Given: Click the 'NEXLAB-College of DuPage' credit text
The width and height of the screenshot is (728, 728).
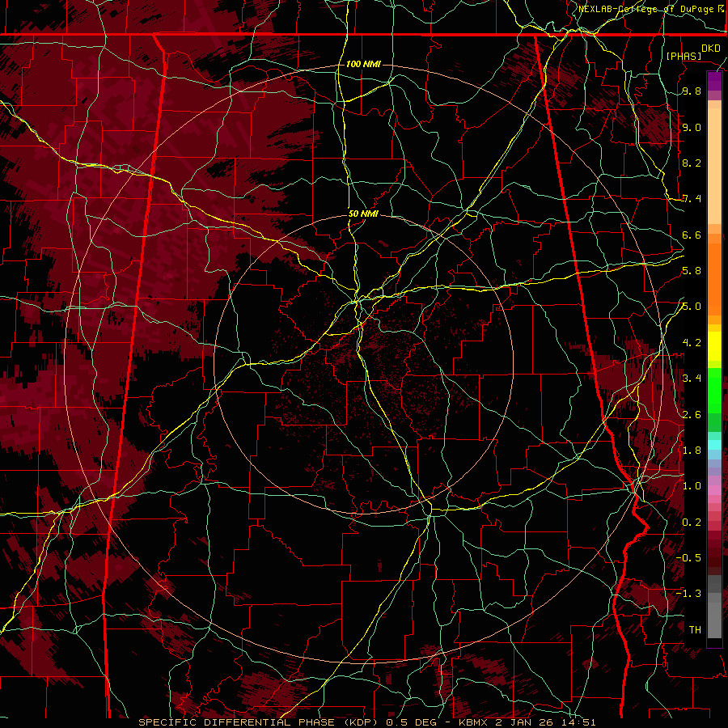Looking at the screenshot, I should (647, 9).
